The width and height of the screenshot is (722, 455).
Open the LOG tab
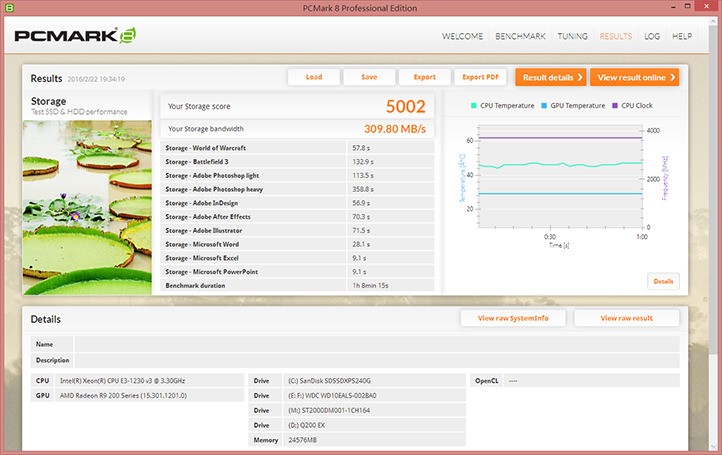[652, 37]
